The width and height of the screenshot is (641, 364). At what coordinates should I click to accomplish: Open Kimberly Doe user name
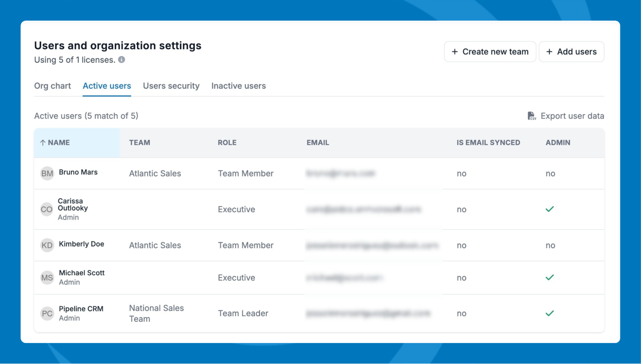click(x=81, y=244)
